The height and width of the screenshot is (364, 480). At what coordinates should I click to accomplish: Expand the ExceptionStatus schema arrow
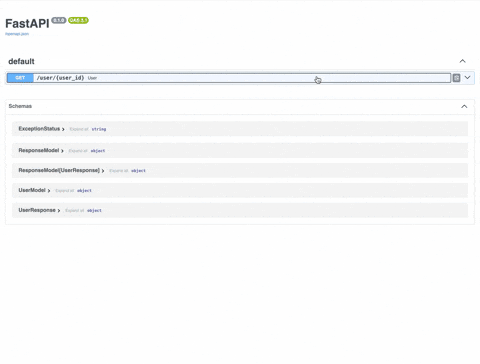pos(63,129)
